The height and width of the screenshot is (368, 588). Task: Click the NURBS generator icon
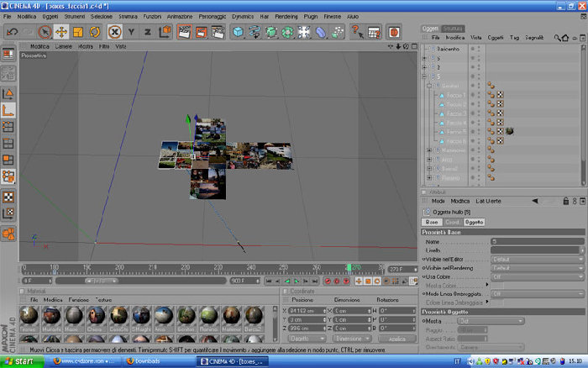point(271,32)
